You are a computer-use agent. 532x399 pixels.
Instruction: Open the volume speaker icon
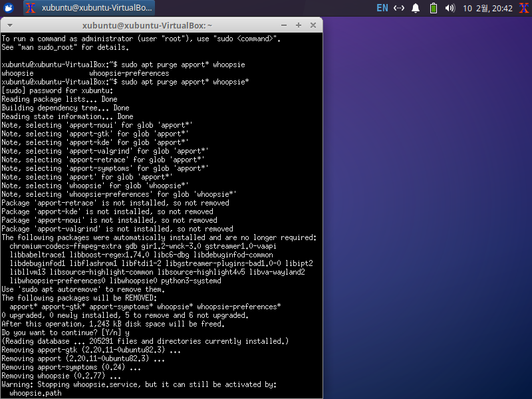(x=450, y=8)
